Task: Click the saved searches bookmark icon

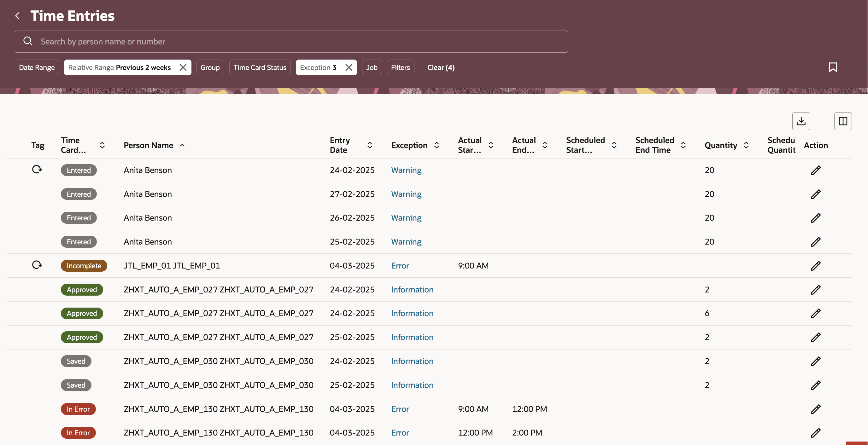Action: click(x=833, y=67)
